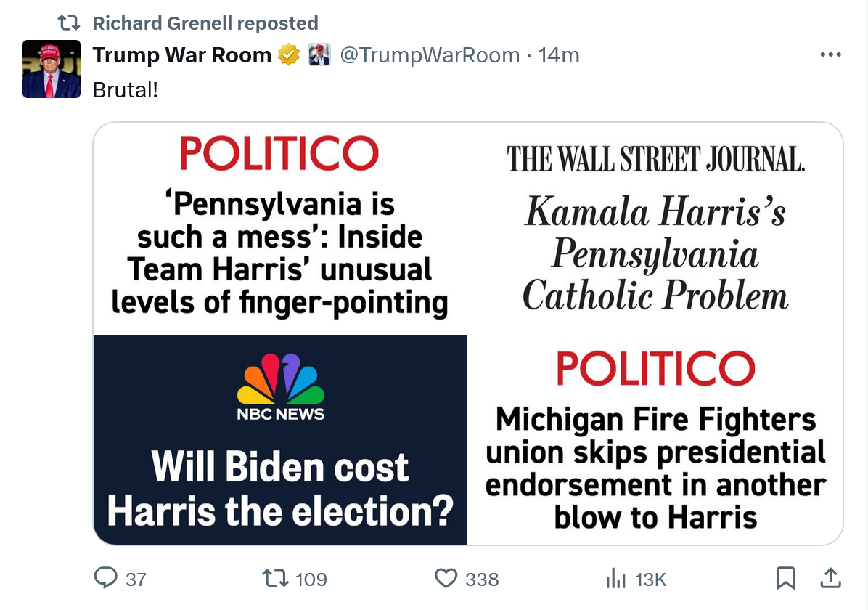Visit the @TrumpWarRoom handle link

pos(430,55)
